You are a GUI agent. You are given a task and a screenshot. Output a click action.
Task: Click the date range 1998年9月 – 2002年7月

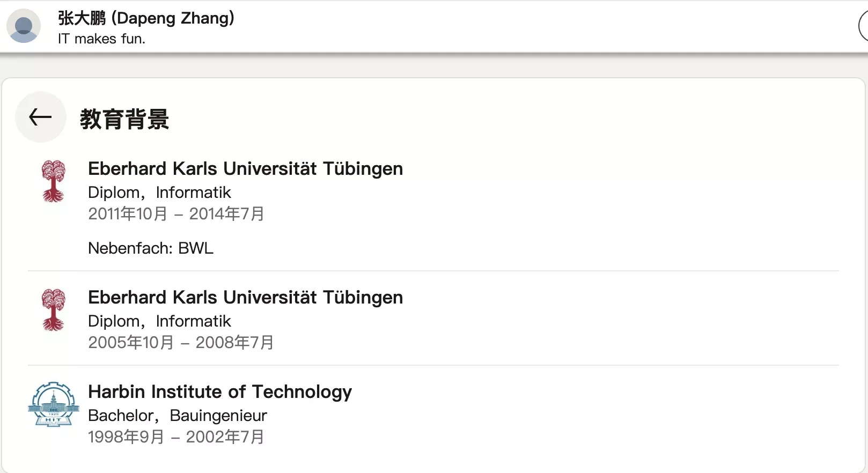point(176,437)
